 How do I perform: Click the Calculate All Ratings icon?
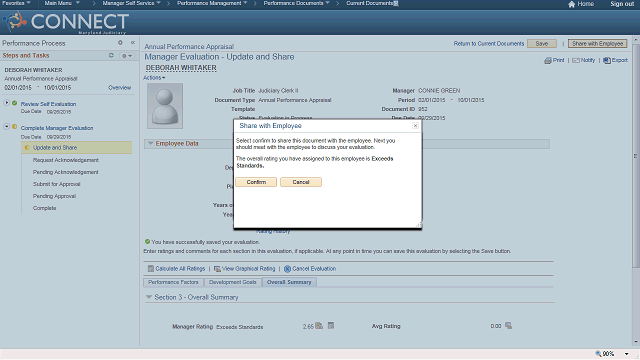(x=151, y=269)
